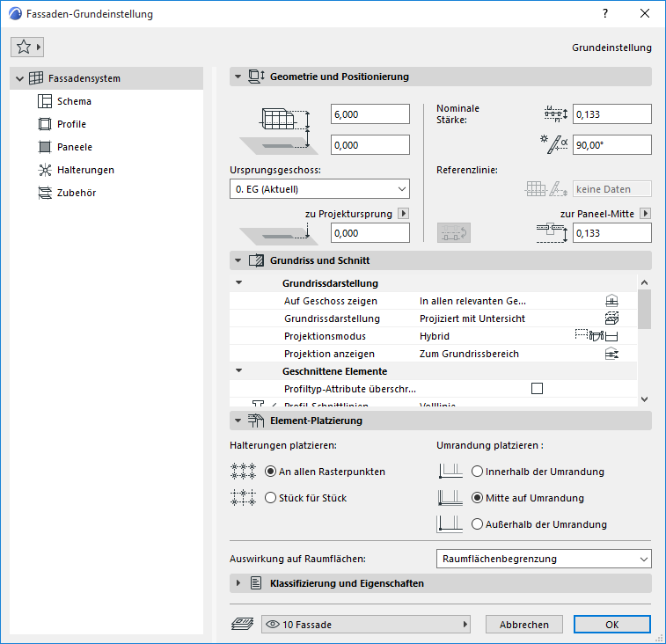Open the Favorites star button
Viewport: 666px width, 644px height.
[27, 47]
